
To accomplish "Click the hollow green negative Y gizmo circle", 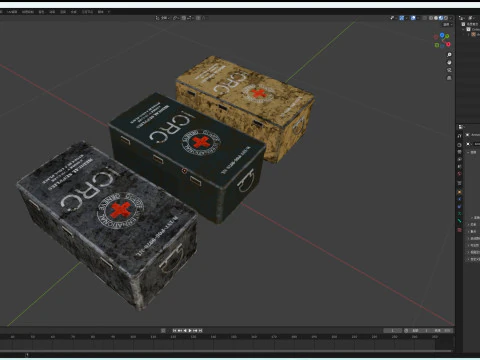I will pos(437,45).
